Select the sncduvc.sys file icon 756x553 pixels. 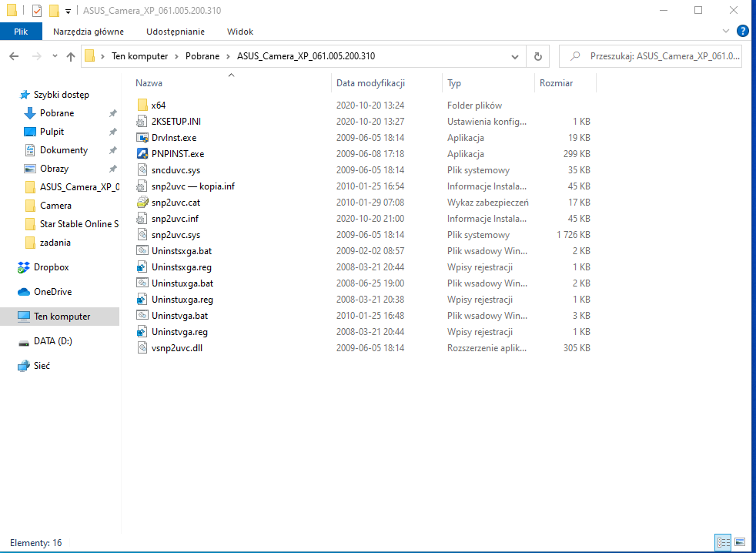tap(142, 170)
